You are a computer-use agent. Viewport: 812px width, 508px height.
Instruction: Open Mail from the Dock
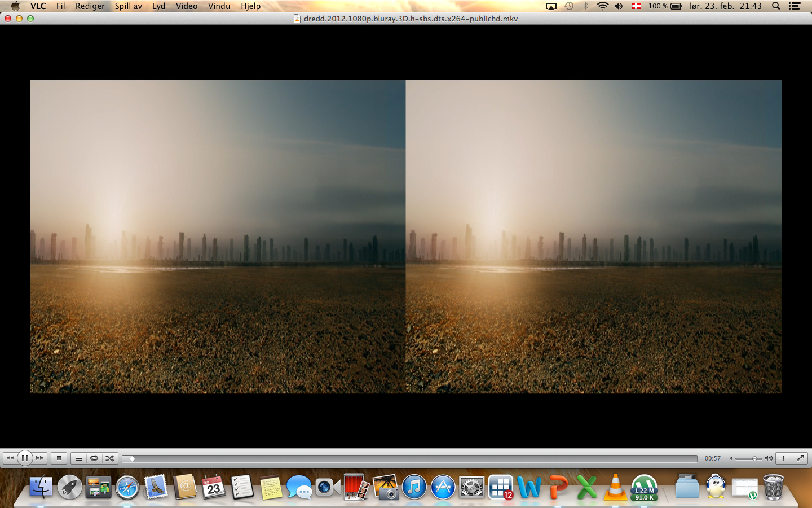156,487
